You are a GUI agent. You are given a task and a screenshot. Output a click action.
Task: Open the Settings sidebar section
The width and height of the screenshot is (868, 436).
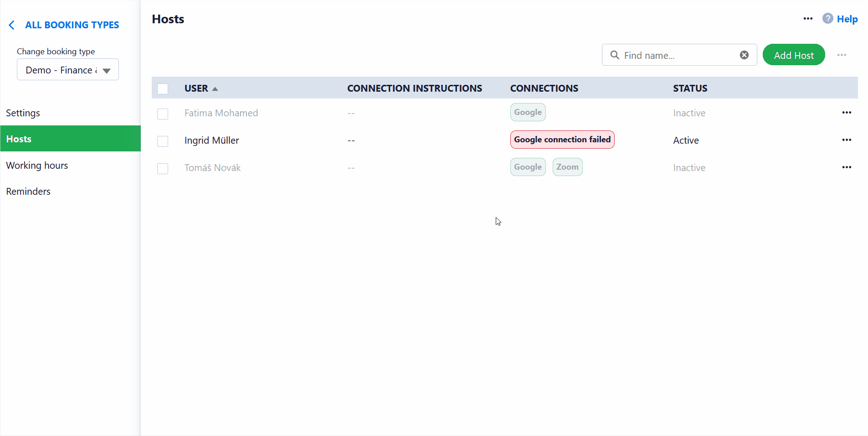(x=23, y=113)
